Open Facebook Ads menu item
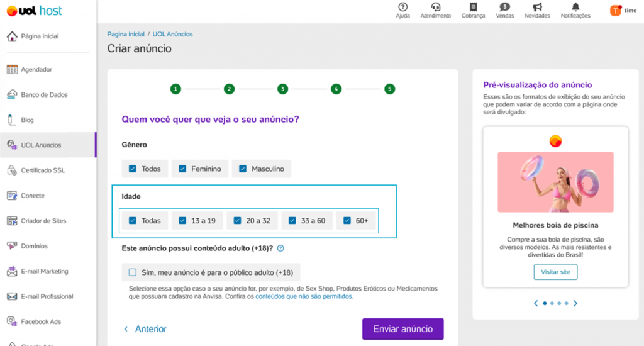Image resolution: width=644 pixels, height=346 pixels. coord(41,321)
